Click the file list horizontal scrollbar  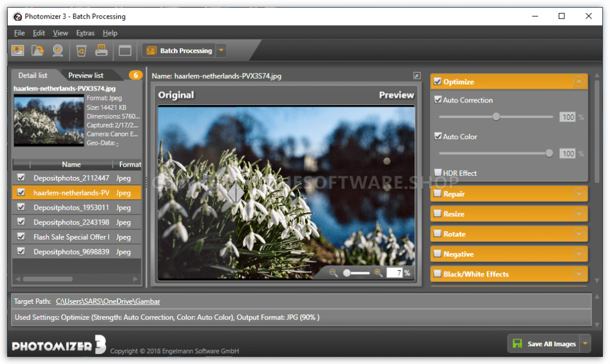pos(48,279)
